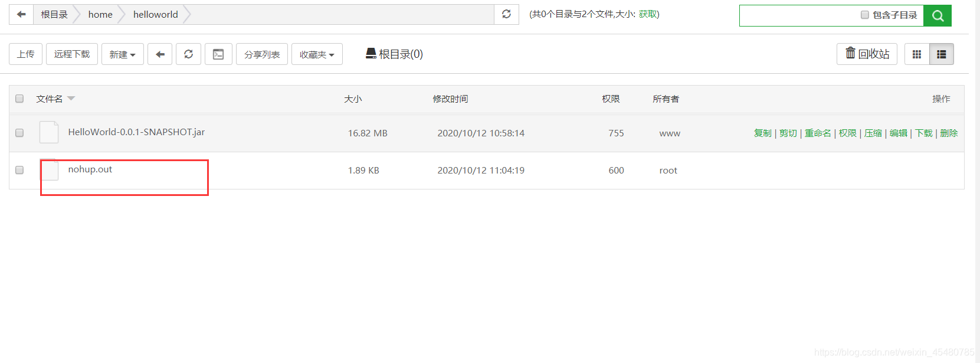Switch to list view layout
Viewport: 980px width, 363px height.
942,54
